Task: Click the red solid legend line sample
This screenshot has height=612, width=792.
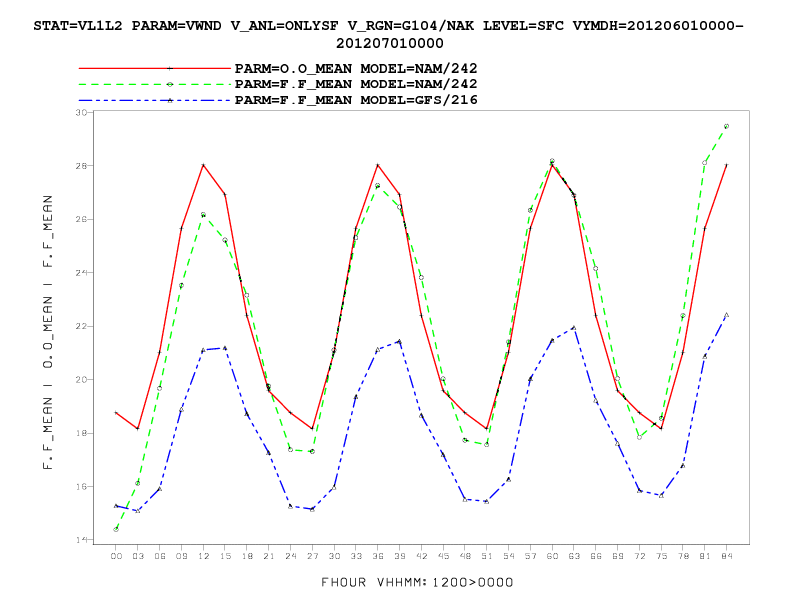Action: click(155, 68)
